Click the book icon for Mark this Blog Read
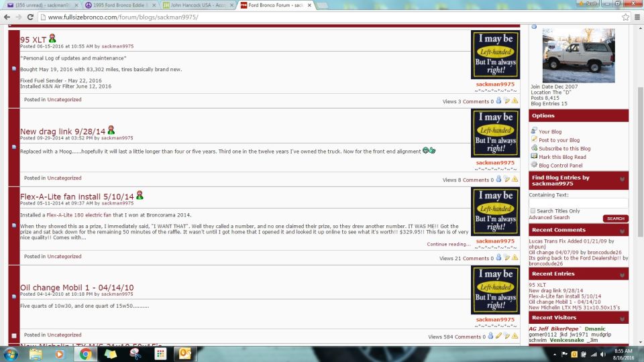Screen dimensions: 644x362 point(534,156)
